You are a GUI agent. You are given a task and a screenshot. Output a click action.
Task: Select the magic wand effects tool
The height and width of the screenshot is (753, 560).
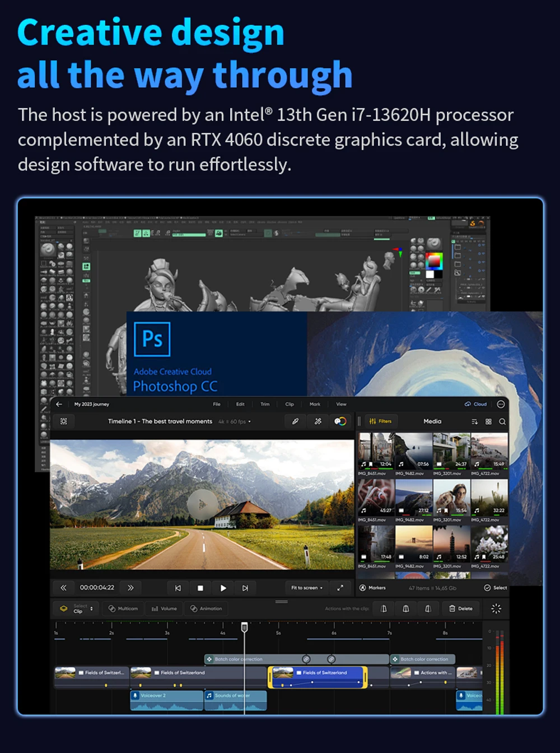tap(318, 421)
